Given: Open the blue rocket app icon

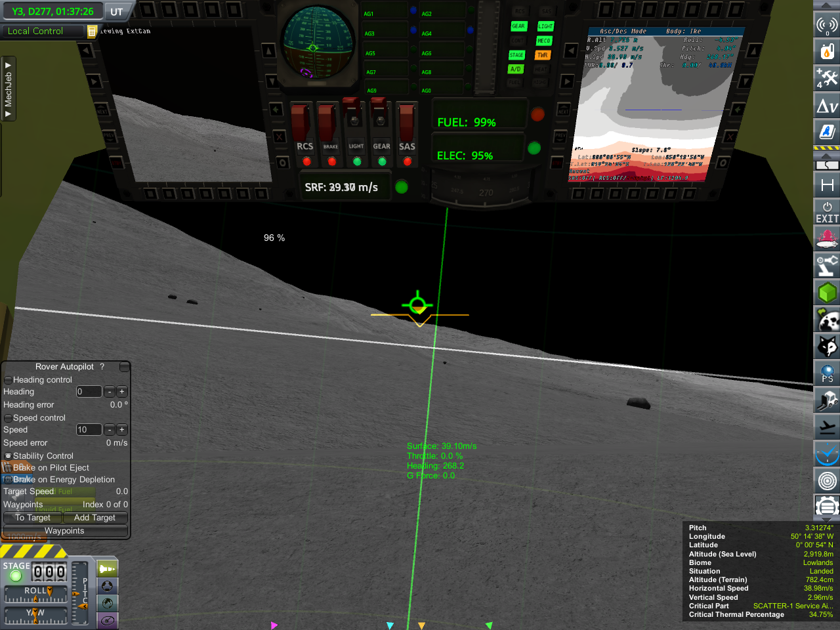Looking at the screenshot, I should [x=827, y=131].
